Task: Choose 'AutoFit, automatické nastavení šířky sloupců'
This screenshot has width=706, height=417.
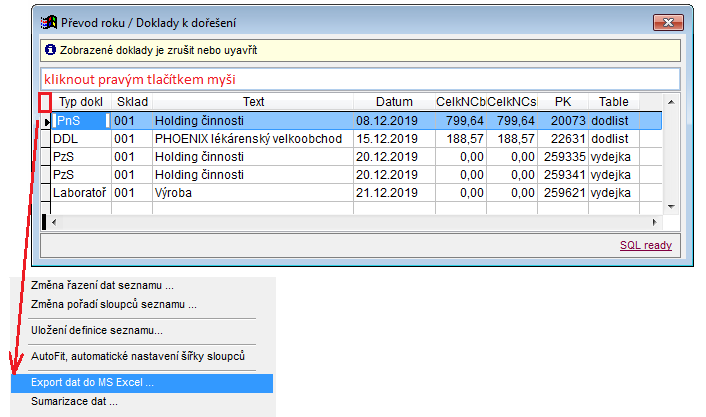Action: tap(138, 356)
